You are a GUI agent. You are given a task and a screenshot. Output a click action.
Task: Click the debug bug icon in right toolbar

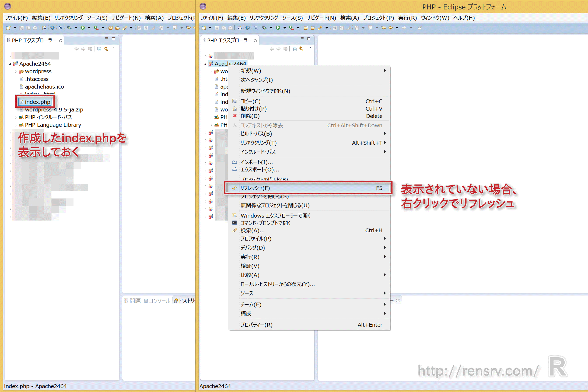pos(264,28)
